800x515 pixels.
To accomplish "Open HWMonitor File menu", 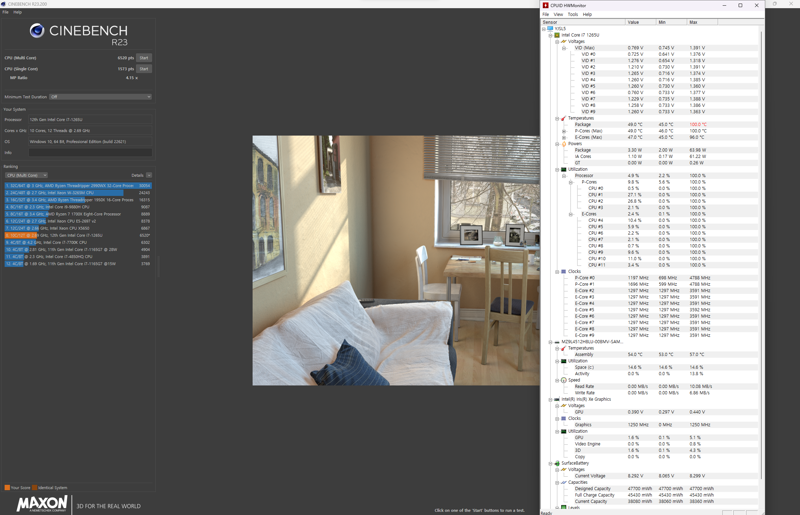I will click(545, 14).
